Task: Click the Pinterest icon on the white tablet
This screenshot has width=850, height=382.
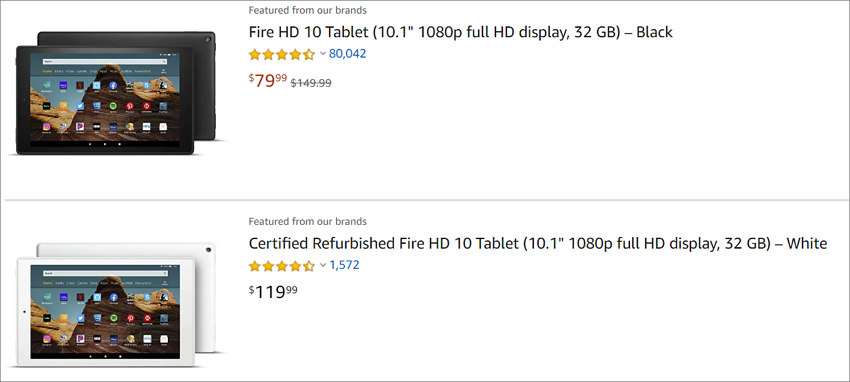Action: 131,318
